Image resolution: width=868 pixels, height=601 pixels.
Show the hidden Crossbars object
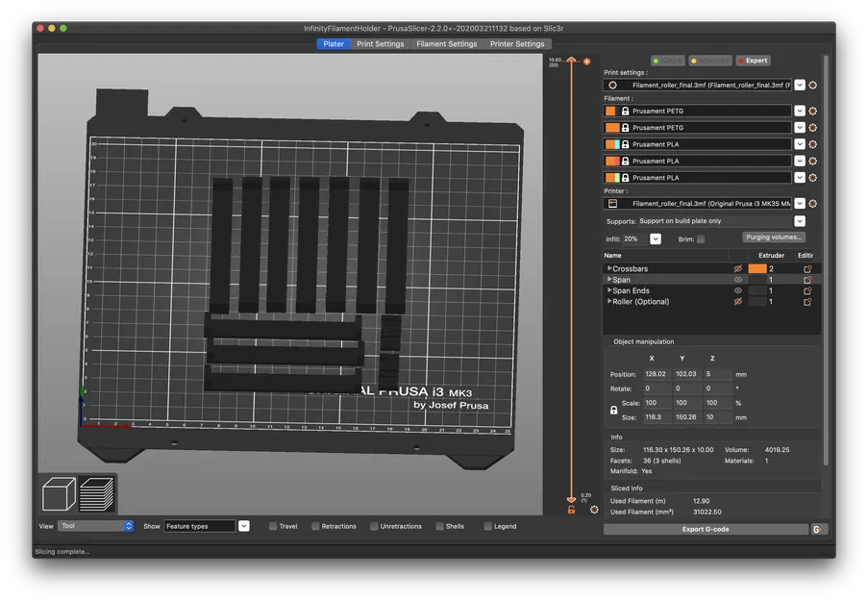tap(738, 269)
